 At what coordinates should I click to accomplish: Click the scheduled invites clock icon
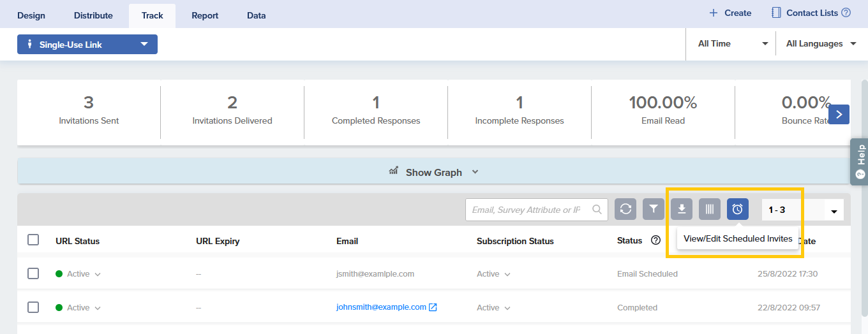(738, 209)
